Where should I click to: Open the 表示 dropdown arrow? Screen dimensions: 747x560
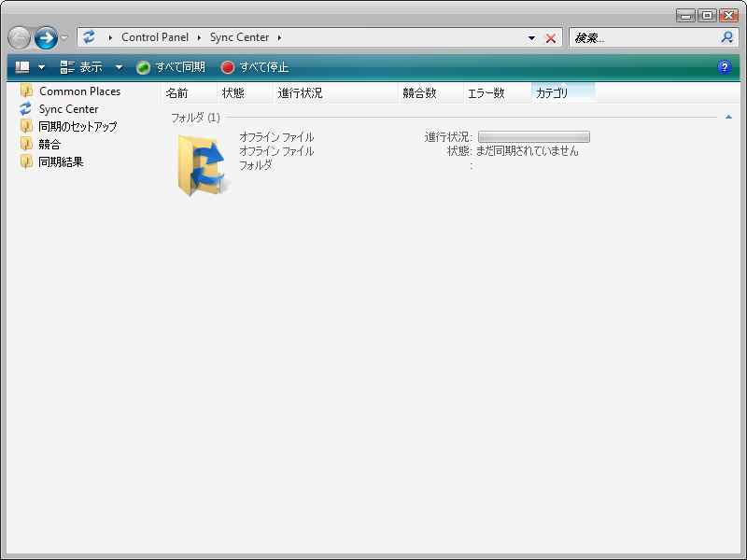point(120,67)
